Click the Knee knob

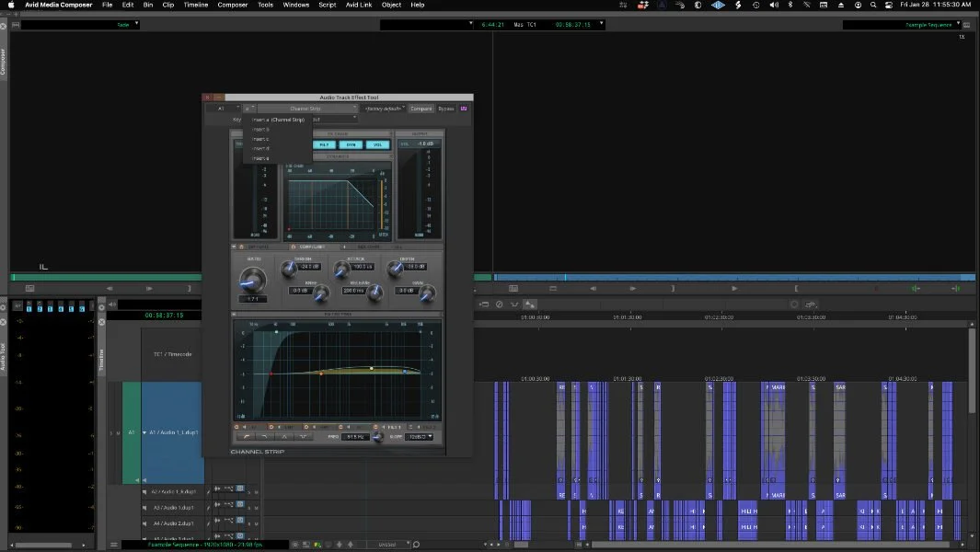321,293
